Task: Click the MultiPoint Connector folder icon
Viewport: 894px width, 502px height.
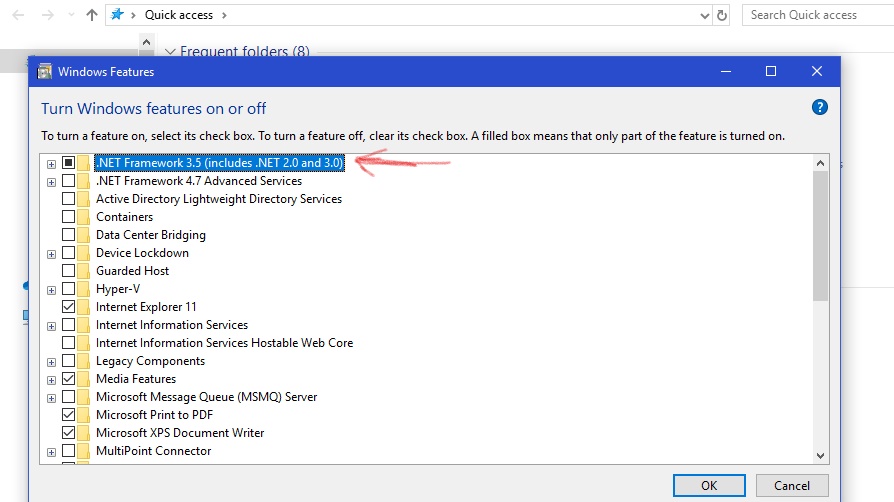Action: tap(84, 451)
